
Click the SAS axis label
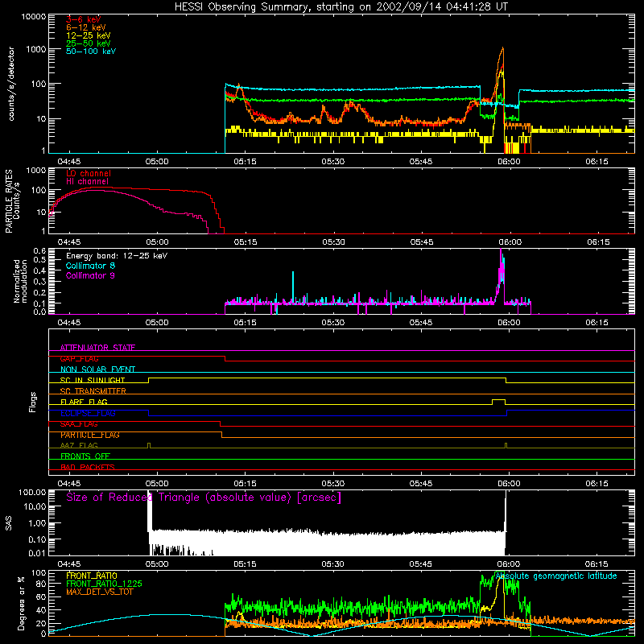pos(9,522)
